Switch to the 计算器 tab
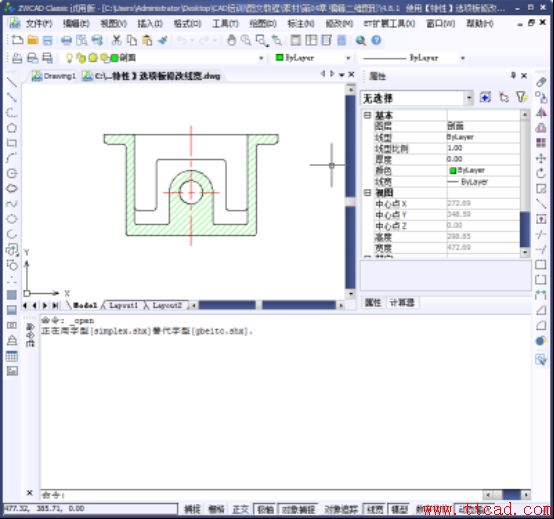554x519 pixels. pos(402,303)
